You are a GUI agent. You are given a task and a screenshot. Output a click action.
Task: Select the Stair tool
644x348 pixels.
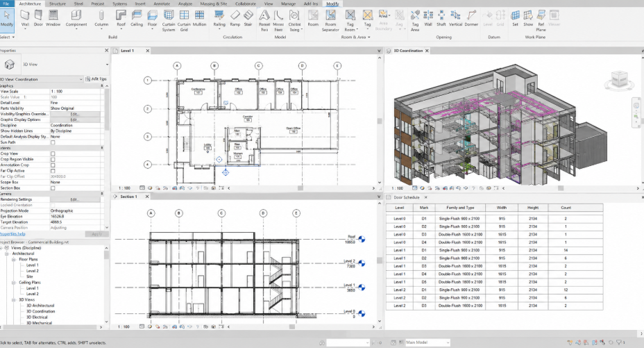[x=248, y=18]
